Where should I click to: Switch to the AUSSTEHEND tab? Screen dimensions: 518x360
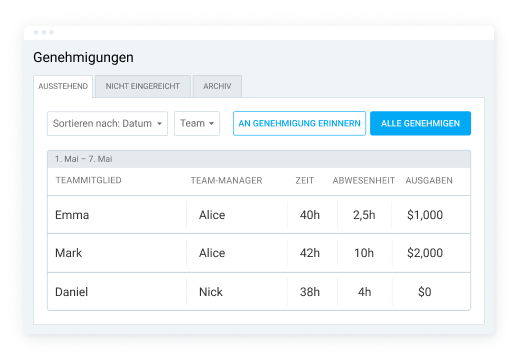click(63, 86)
